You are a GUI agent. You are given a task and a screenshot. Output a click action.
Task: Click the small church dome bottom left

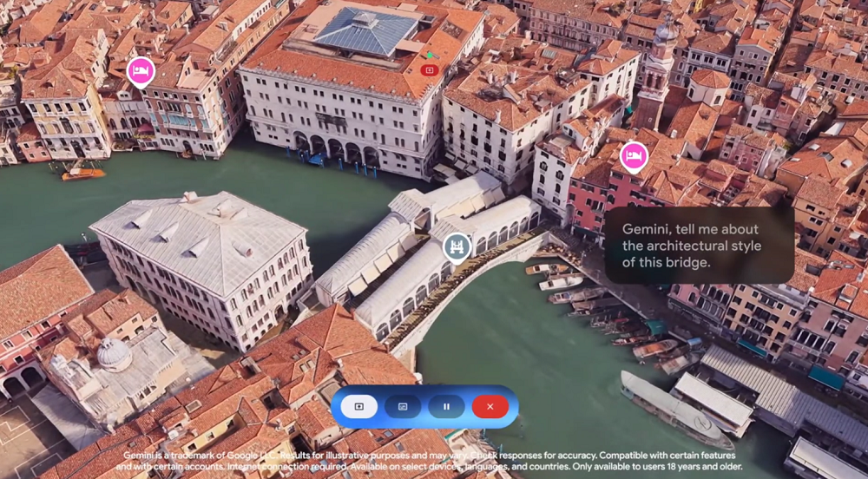click(114, 354)
